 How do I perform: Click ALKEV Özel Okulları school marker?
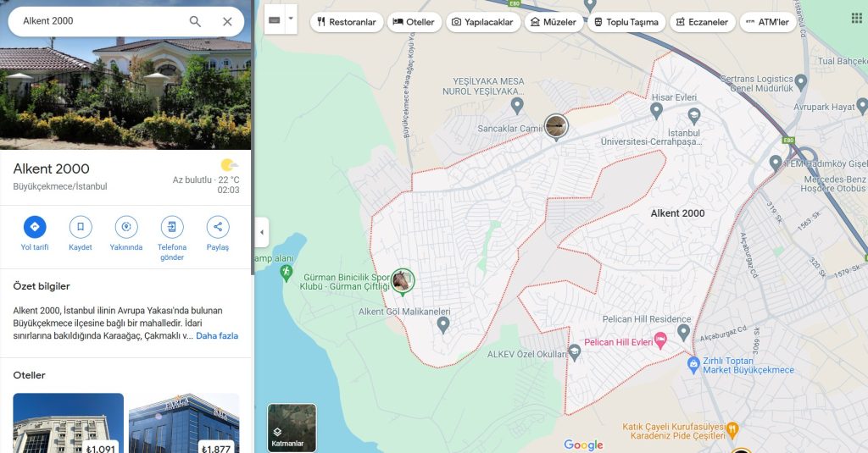tap(575, 352)
